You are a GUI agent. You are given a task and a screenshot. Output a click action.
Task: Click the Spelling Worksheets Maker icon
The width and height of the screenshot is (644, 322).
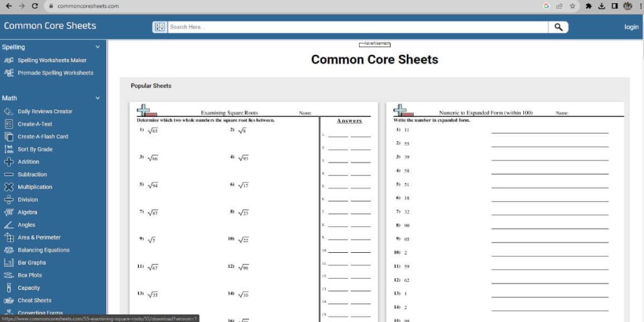[9, 60]
